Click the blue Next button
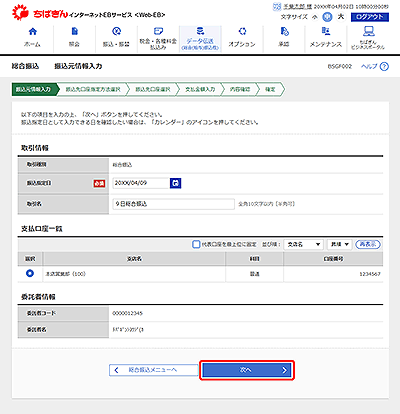Image resolution: width=400 pixels, height=414 pixels. [247, 370]
